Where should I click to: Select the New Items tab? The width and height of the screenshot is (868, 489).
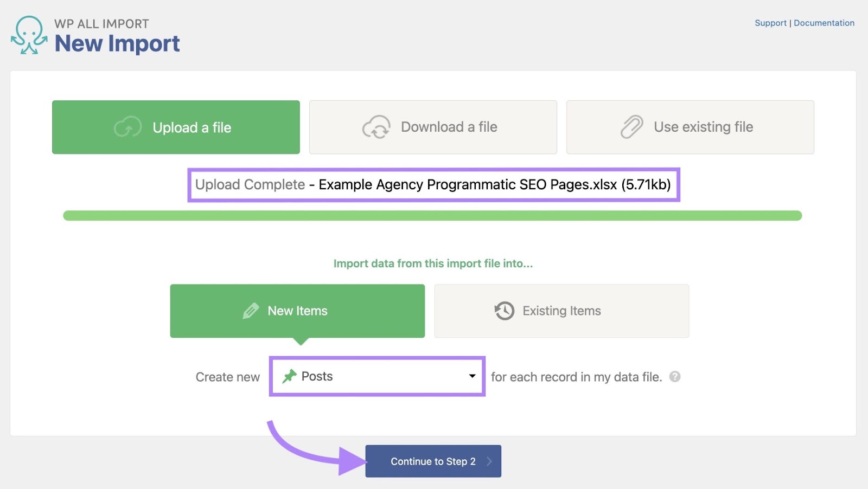(x=297, y=311)
